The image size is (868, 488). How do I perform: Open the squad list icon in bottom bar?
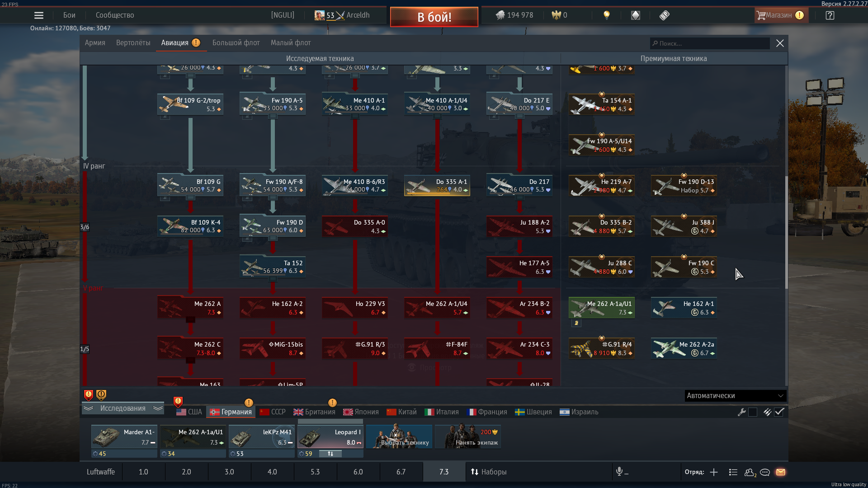733,472
